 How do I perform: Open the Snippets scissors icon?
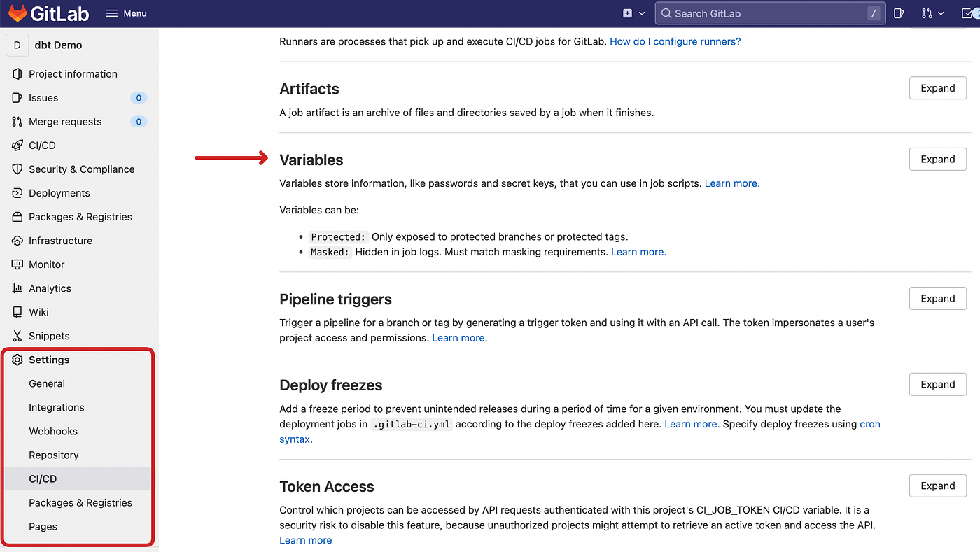[17, 335]
